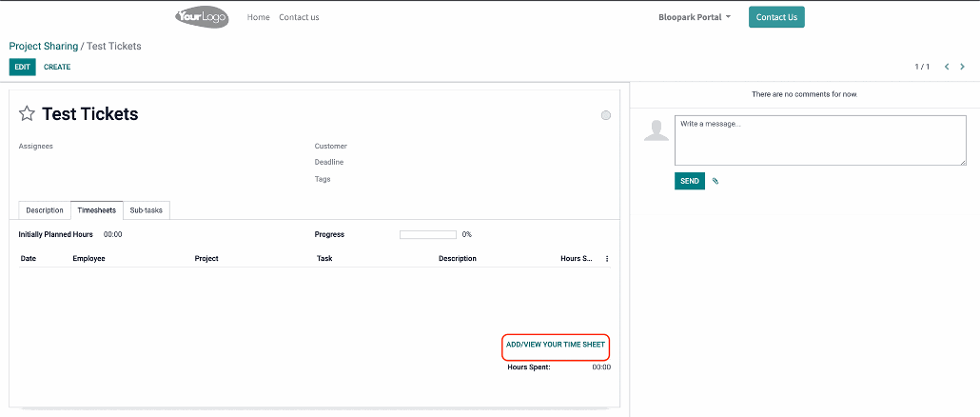Click the user avatar in comments
Viewport: 980px width, 417px height.
click(x=657, y=129)
